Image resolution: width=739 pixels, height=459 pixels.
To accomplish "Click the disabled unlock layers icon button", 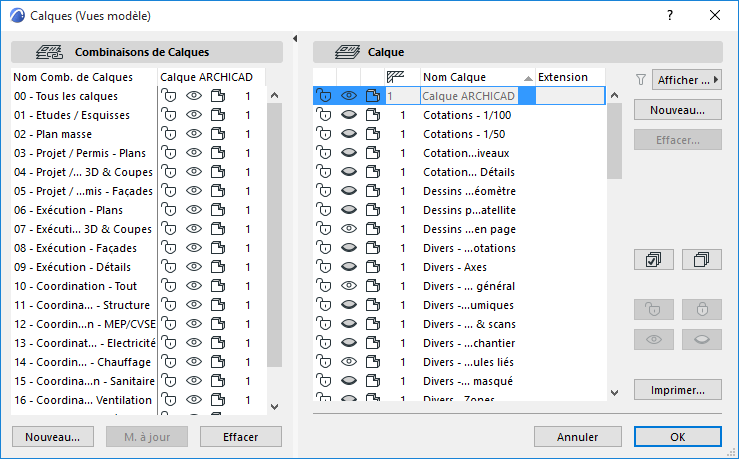I will [653, 309].
